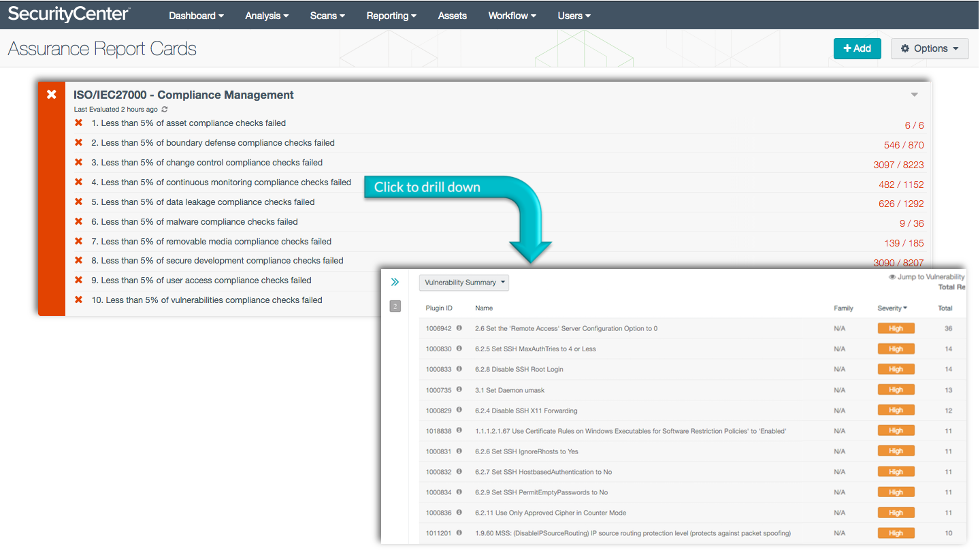Click the red X for vulnerabilities compliance checks
Screen dimensions: 980x559
pos(78,300)
